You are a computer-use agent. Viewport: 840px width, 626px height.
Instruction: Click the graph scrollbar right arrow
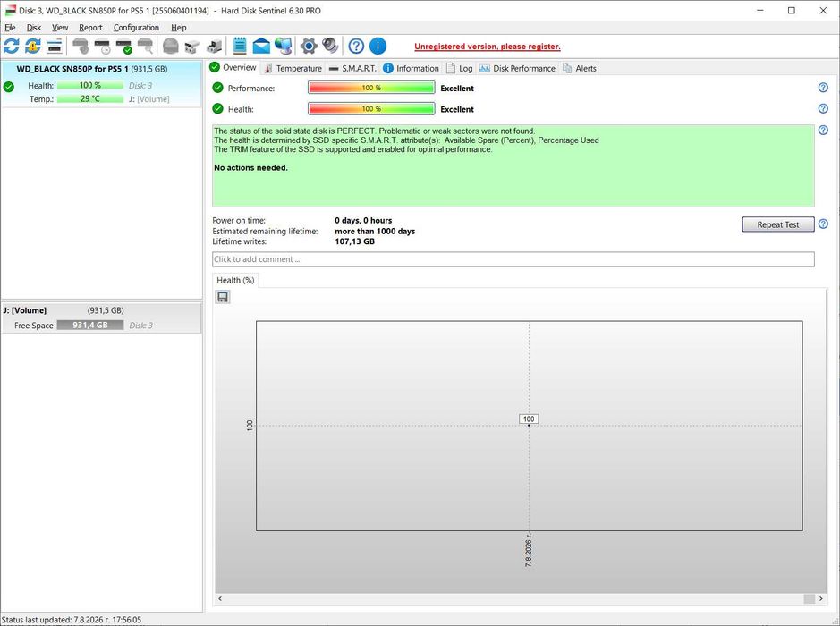point(820,598)
